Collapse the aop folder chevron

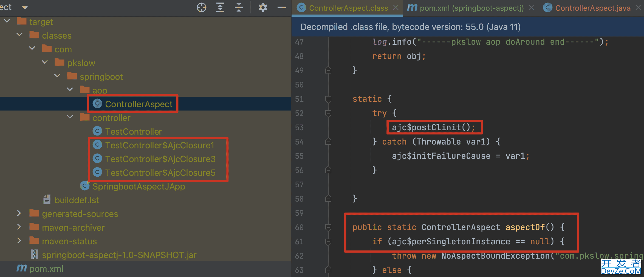coord(70,89)
